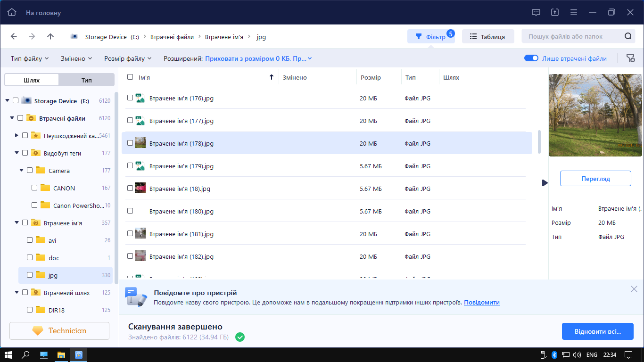Click the green scan completed checkmark

(x=240, y=337)
